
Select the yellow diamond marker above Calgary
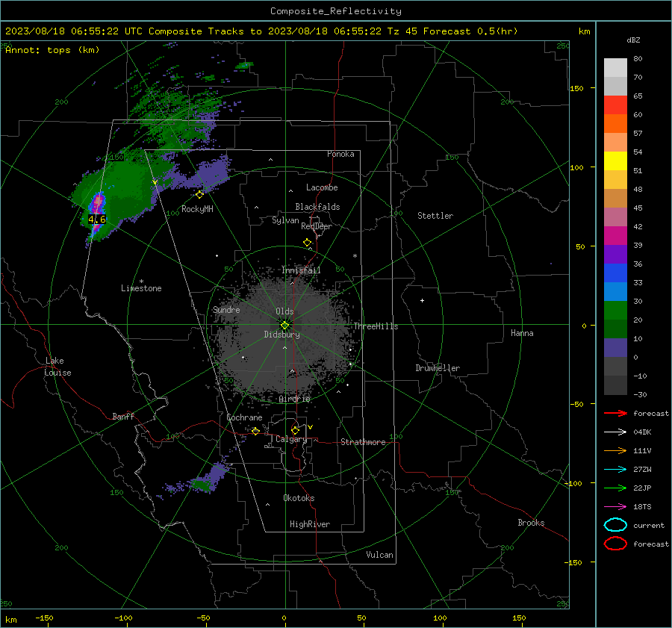click(x=295, y=430)
